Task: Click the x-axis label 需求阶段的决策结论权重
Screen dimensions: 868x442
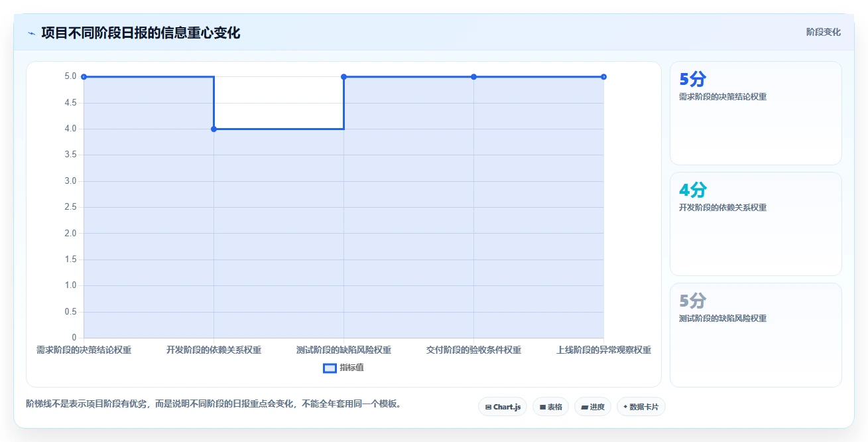Action: coord(84,350)
